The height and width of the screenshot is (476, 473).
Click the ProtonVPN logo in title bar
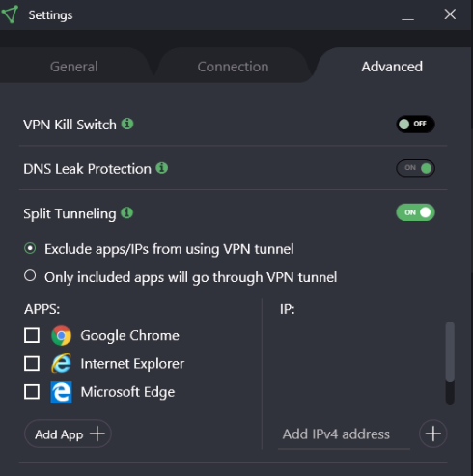pos(10,14)
